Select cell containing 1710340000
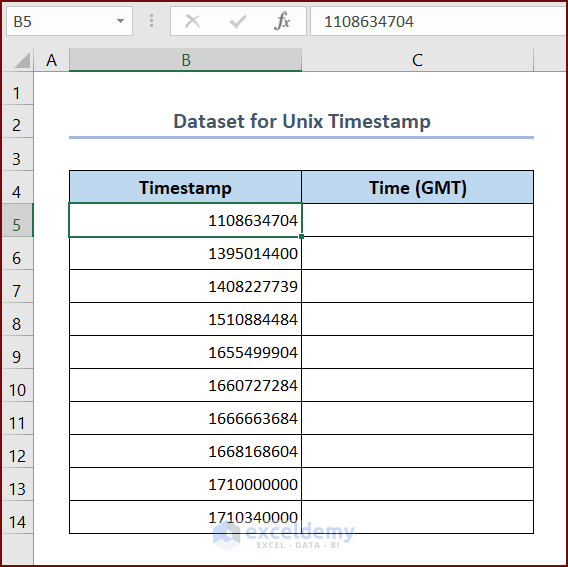The image size is (568, 567). point(185,517)
